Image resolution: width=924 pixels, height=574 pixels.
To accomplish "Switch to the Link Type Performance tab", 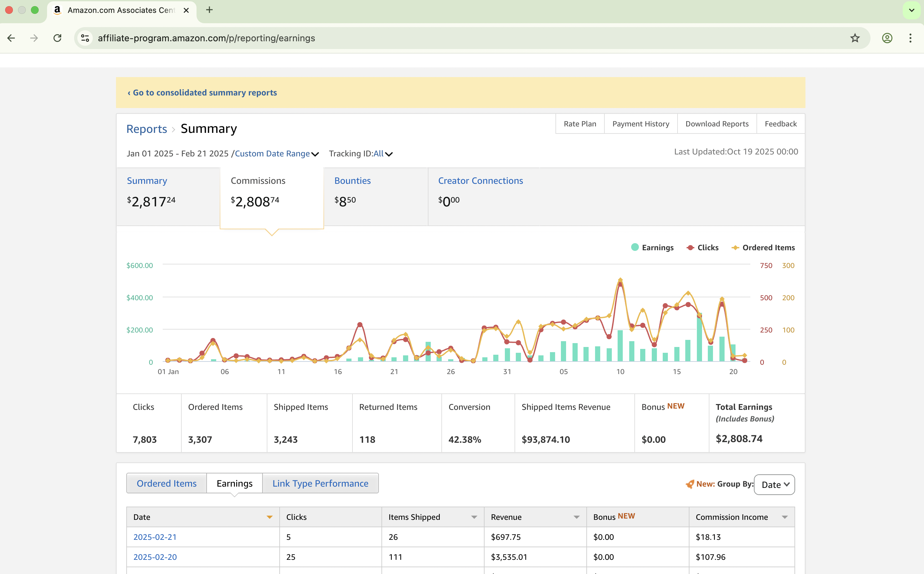I will point(320,483).
